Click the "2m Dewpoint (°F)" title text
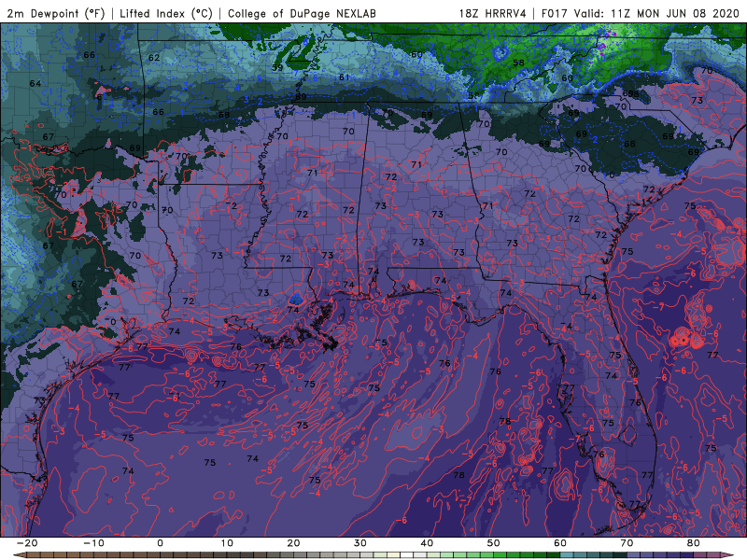This screenshot has width=747, height=560. pos(56,13)
